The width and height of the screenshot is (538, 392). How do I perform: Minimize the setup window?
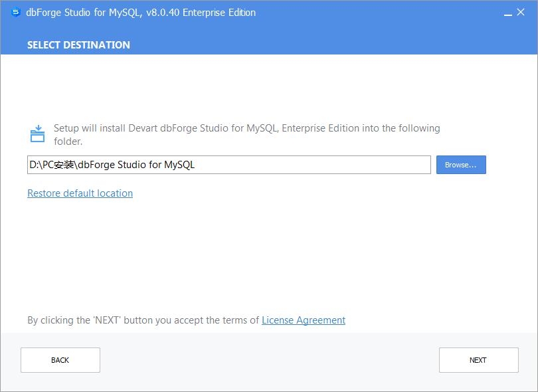pyautogui.click(x=508, y=13)
